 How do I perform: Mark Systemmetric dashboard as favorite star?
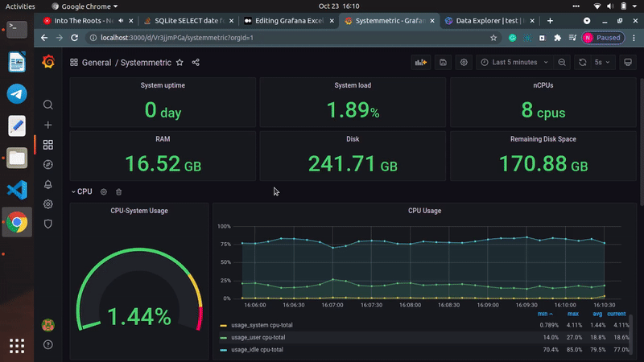click(180, 62)
